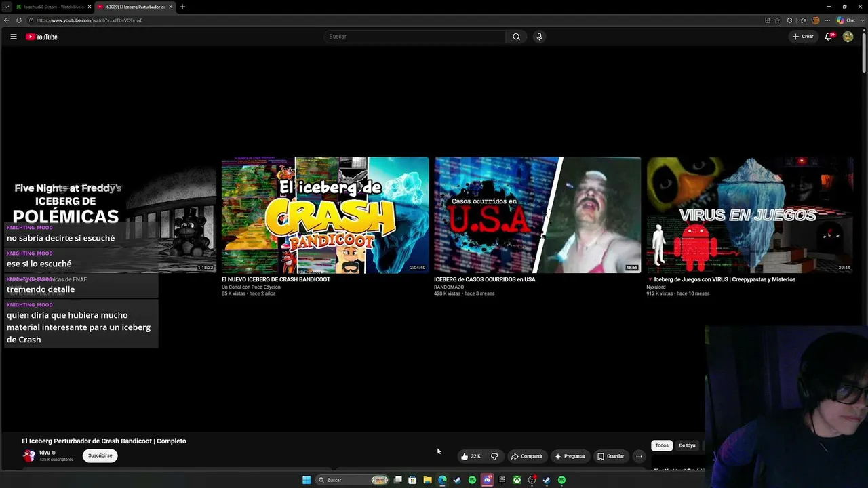Open the browser extensions icon
This screenshot has width=868, height=488.
pyautogui.click(x=789, y=20)
